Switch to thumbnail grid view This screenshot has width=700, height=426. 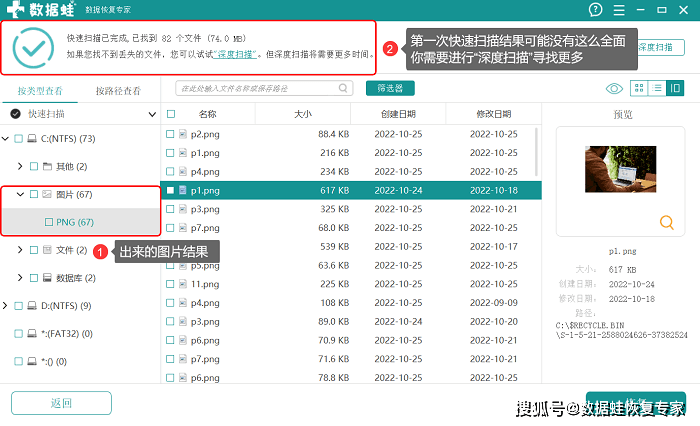click(x=639, y=88)
